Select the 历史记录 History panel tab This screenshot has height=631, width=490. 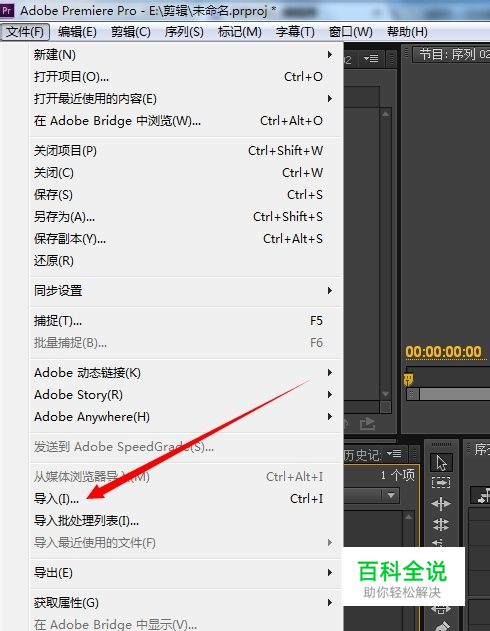click(x=362, y=455)
